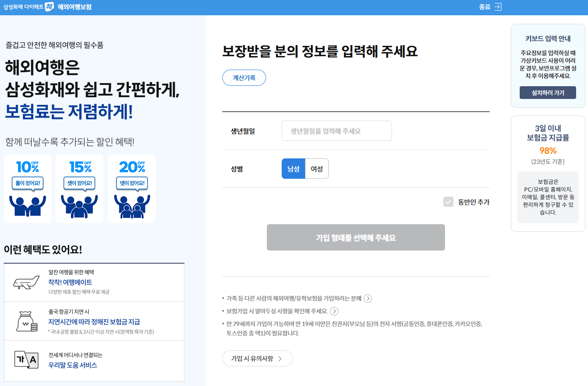Click 생년월일 field label

click(243, 131)
